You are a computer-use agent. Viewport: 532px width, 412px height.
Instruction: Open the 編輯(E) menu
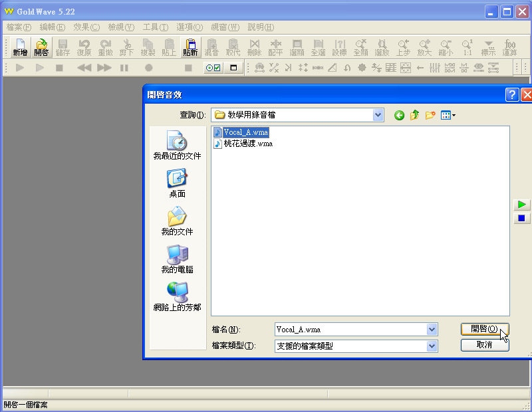(x=53, y=27)
